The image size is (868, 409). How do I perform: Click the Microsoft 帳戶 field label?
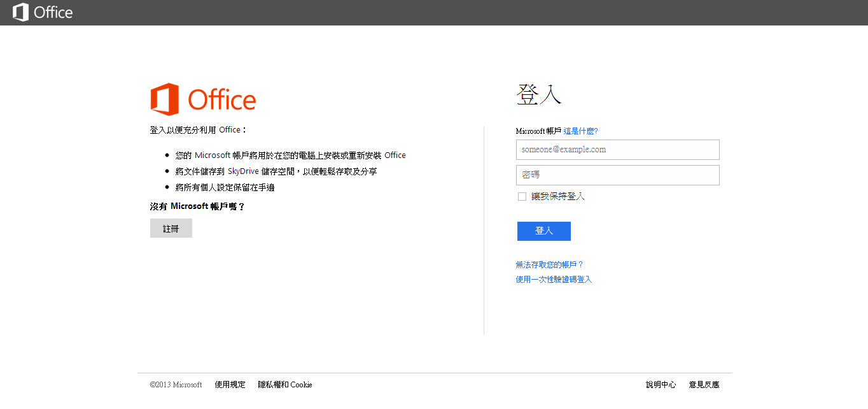(x=538, y=131)
